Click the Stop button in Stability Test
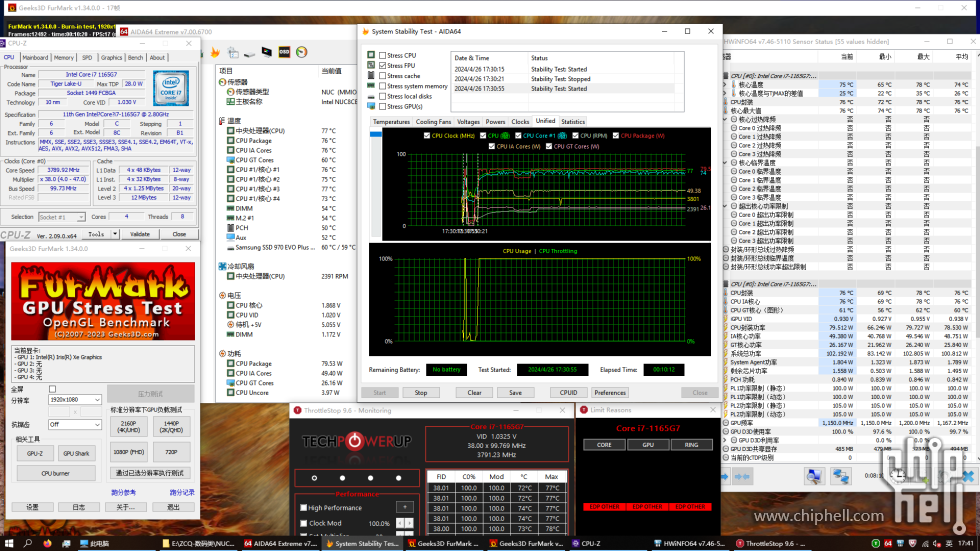 [421, 393]
